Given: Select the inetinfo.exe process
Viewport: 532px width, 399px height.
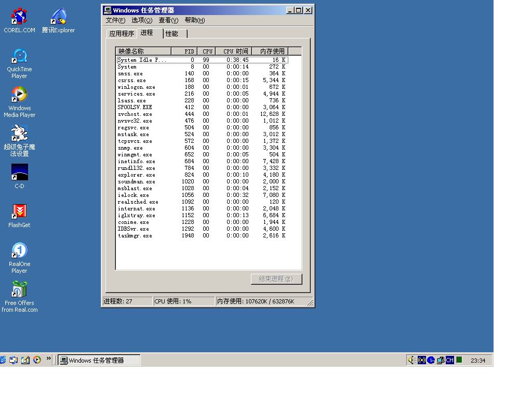Looking at the screenshot, I should (x=202, y=162).
